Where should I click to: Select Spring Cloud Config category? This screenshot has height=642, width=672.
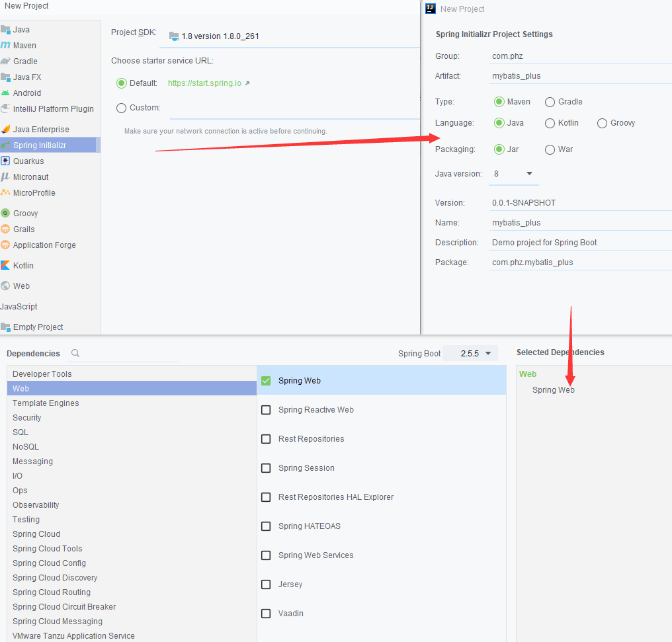pyautogui.click(x=132, y=563)
